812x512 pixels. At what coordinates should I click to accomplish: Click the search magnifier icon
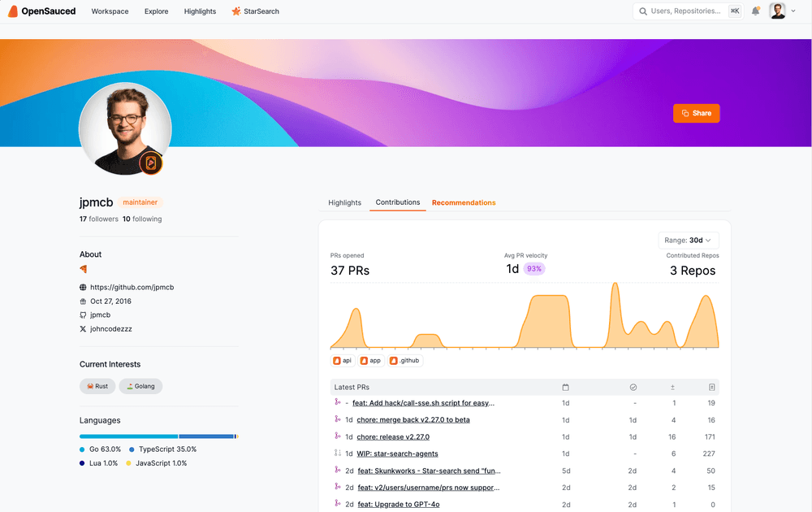click(641, 11)
